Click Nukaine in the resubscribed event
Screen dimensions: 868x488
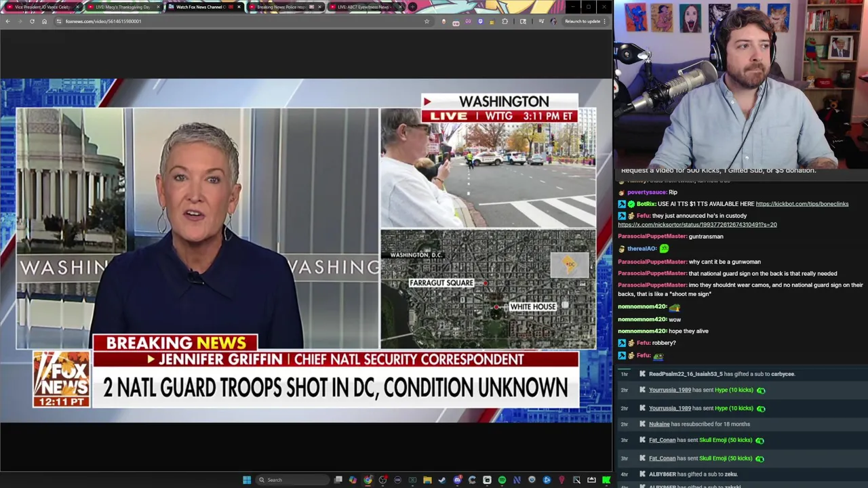click(659, 424)
